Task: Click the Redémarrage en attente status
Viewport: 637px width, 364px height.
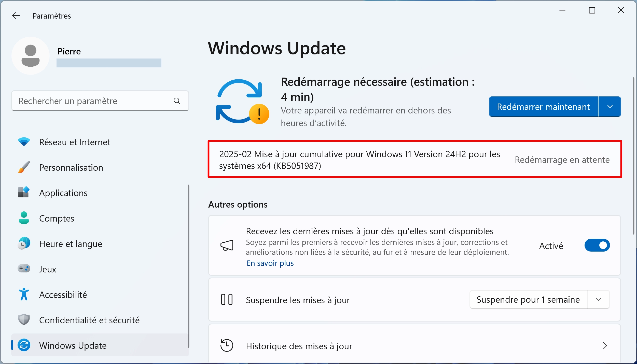Action: click(x=562, y=160)
